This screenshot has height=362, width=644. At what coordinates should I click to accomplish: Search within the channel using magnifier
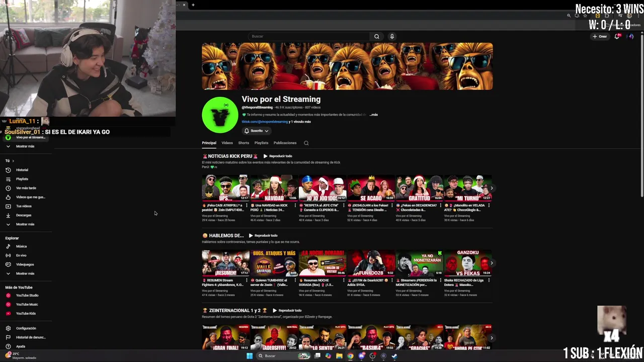click(306, 143)
